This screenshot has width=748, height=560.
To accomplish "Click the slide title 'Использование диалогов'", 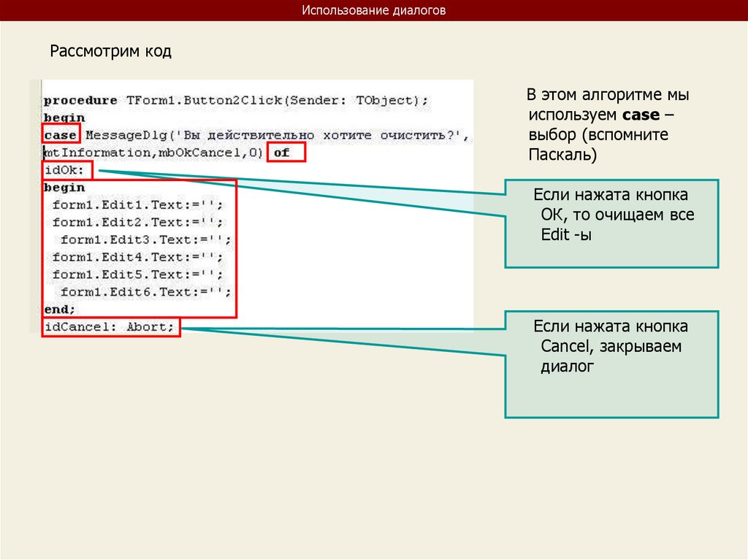I will 373,10.
